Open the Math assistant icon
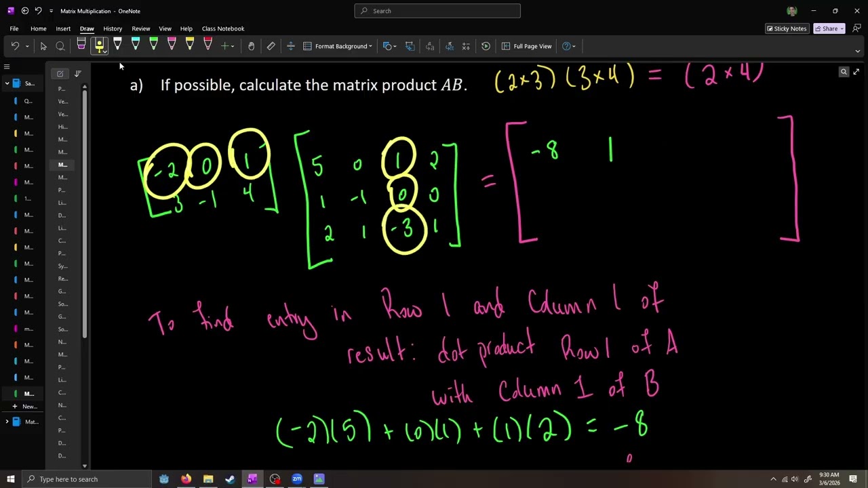This screenshot has height=488, width=868. pos(466,46)
